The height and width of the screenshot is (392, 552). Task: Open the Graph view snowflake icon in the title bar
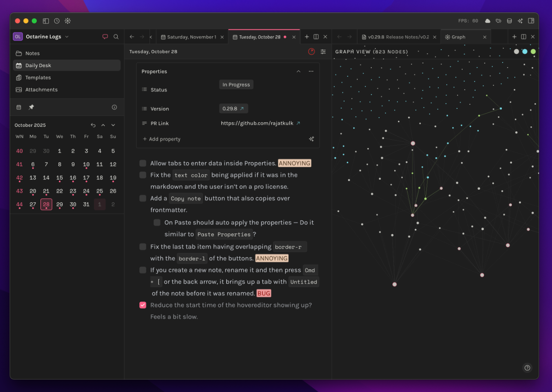coord(68,21)
